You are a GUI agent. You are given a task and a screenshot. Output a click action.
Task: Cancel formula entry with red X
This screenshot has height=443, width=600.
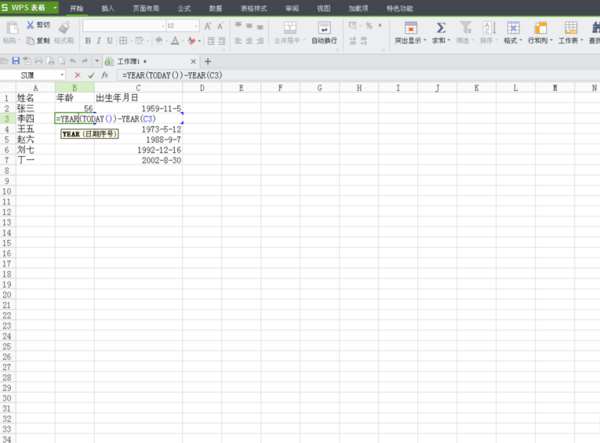(x=77, y=75)
